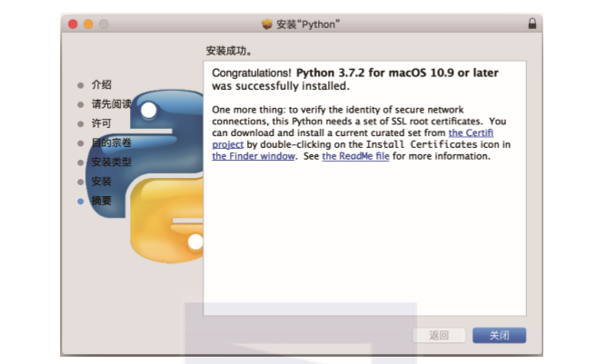Image resolution: width=616 pixels, height=364 pixels.
Task: Select the 请先阅读 step in the sidebar
Action: tap(111, 103)
